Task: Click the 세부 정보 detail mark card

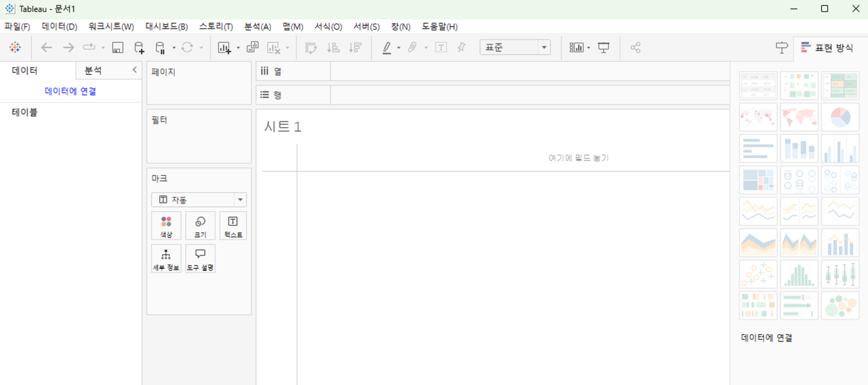Action: tap(166, 259)
